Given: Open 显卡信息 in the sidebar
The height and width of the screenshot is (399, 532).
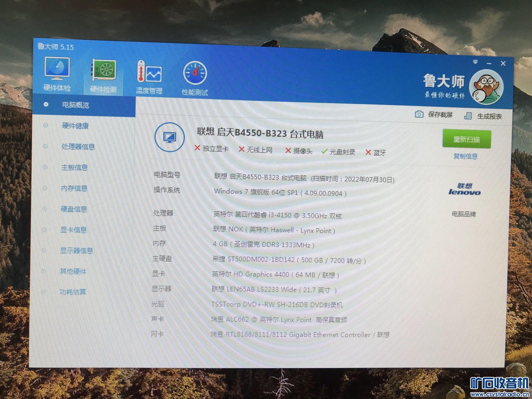Looking at the screenshot, I should pos(74,230).
